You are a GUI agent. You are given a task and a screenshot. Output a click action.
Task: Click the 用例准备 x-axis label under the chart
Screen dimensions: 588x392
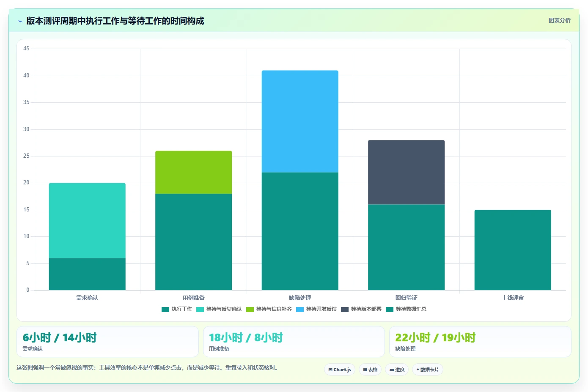193,298
